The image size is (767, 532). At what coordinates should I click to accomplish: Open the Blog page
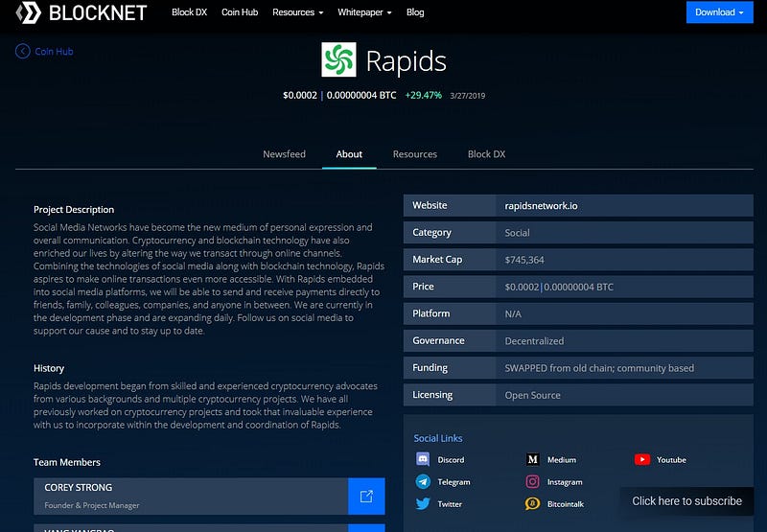415,12
